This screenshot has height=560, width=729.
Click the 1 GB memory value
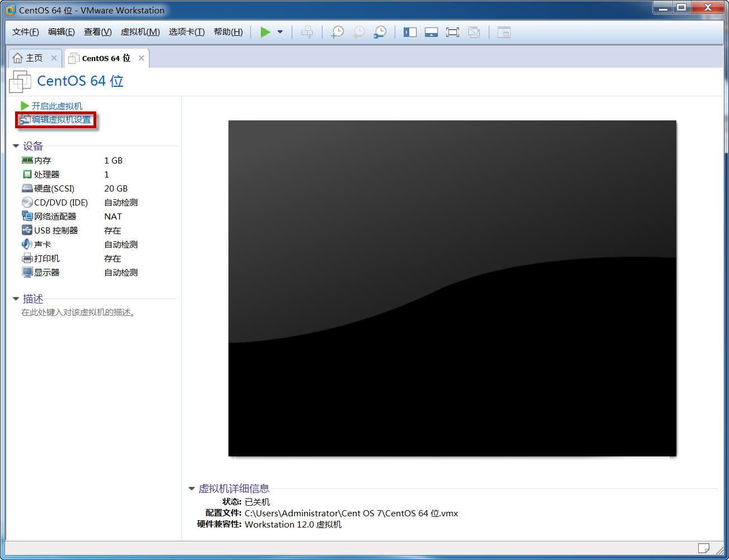point(113,160)
